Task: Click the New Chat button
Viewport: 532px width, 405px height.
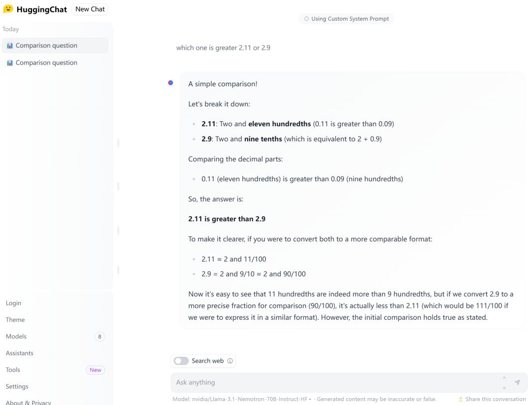Action: (x=90, y=9)
